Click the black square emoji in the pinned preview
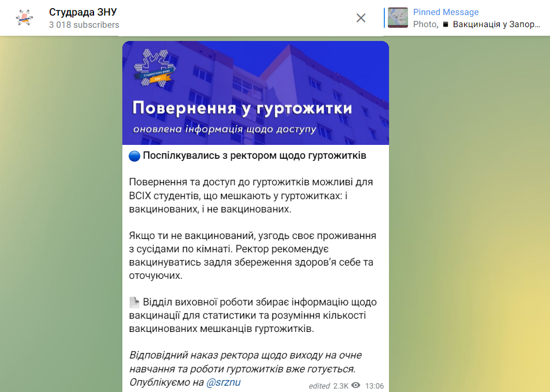550x392 pixels. 446,24
